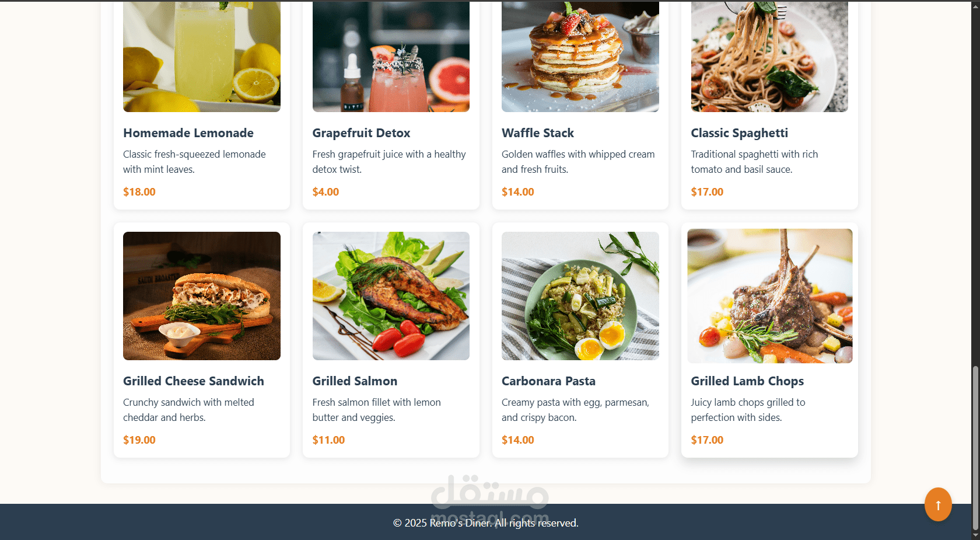Click the $11.00 salmon price

(328, 440)
